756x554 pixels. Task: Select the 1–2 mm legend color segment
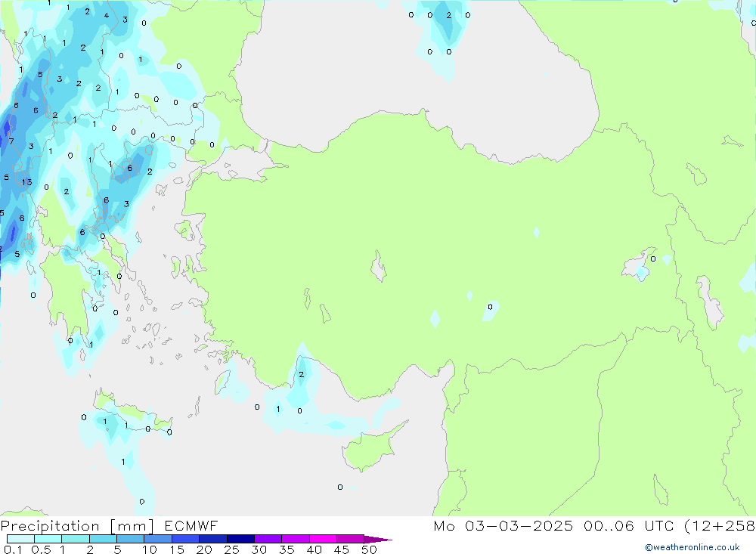click(75, 539)
